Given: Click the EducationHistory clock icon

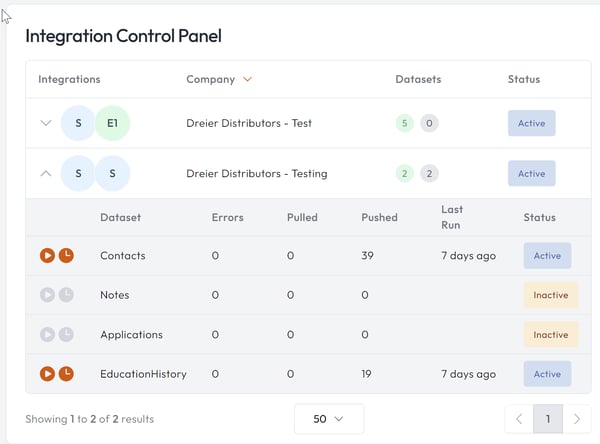Looking at the screenshot, I should (66, 374).
